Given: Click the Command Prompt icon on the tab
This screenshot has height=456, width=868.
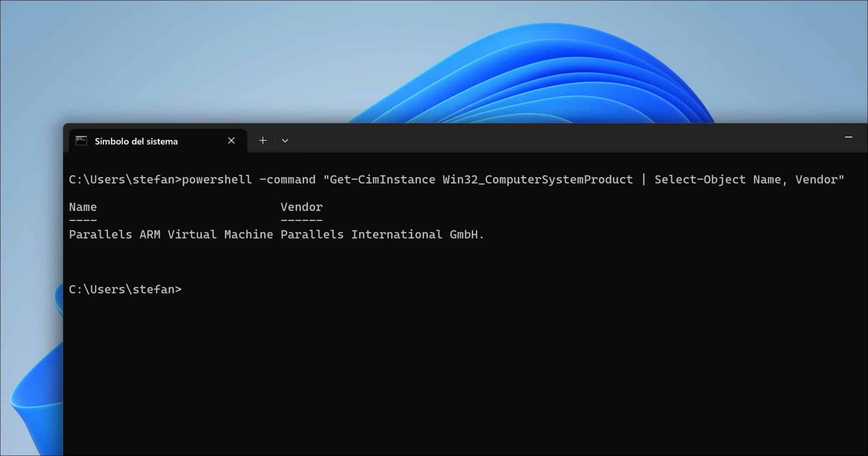Looking at the screenshot, I should point(81,141).
